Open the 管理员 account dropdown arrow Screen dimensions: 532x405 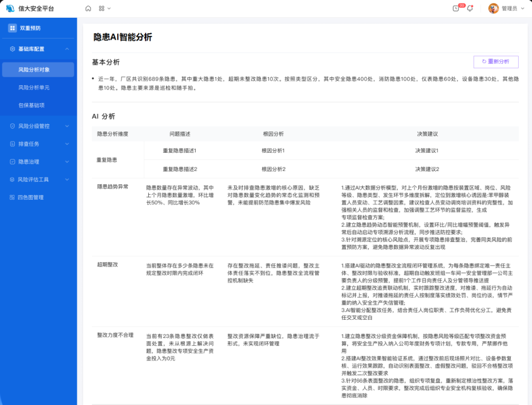523,8
